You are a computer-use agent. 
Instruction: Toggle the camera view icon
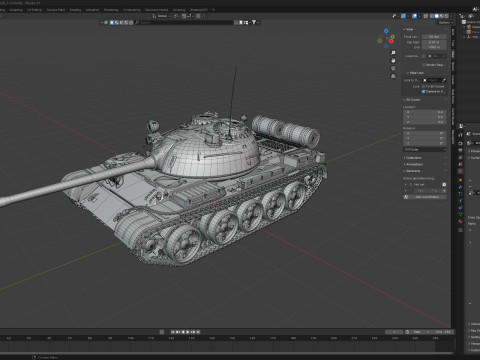[393, 68]
